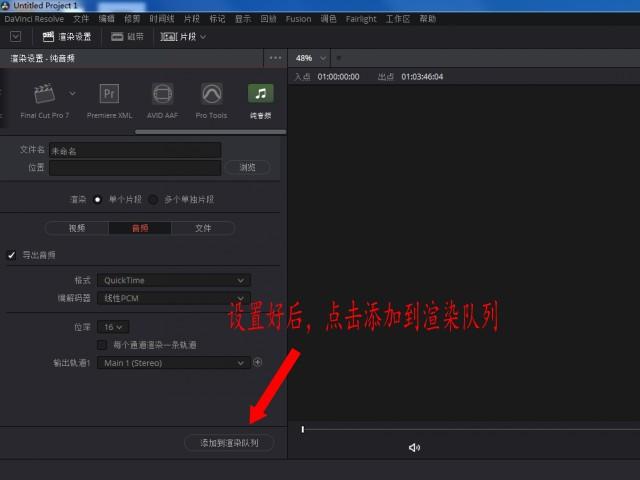Click the dropdown box icon left of 渲染设置

[16, 37]
